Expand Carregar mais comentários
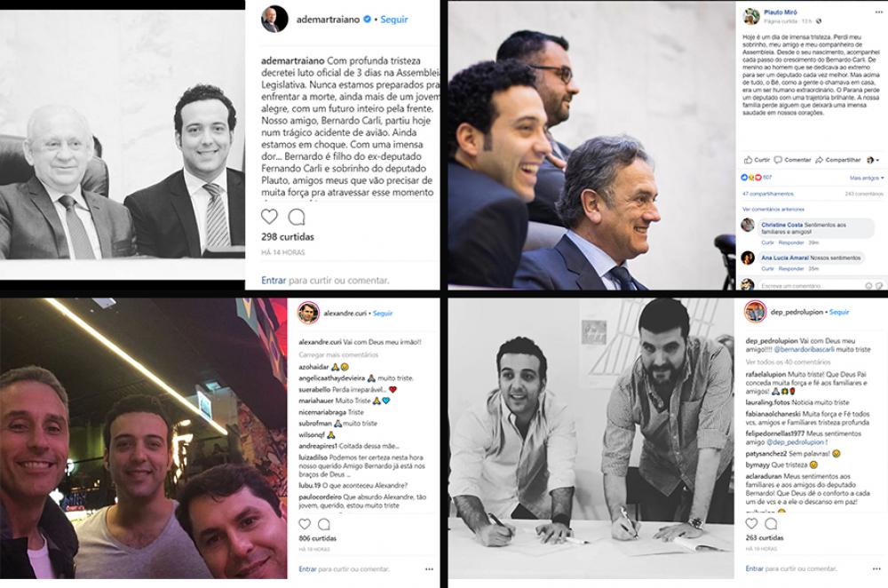This screenshot has height=588, width=888. coord(338,354)
